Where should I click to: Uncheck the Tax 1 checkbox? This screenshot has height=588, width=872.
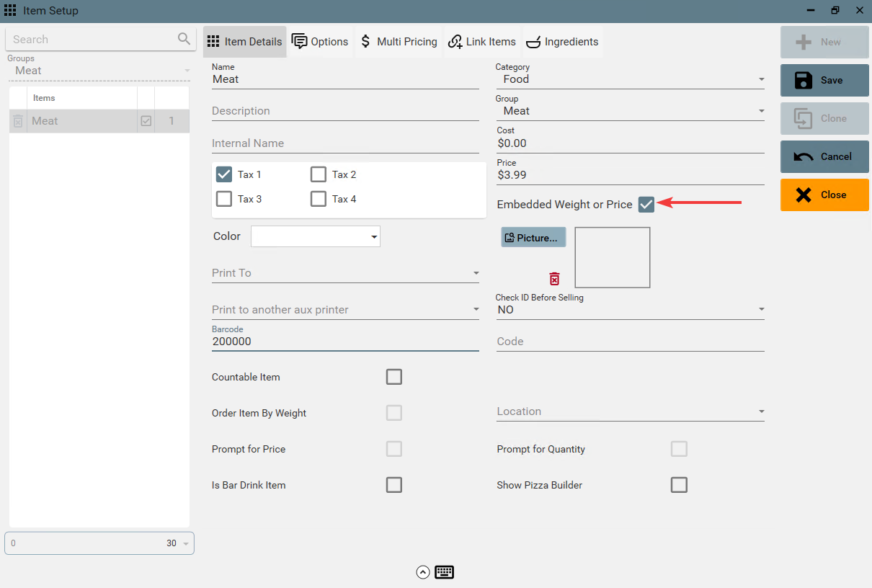(x=224, y=174)
